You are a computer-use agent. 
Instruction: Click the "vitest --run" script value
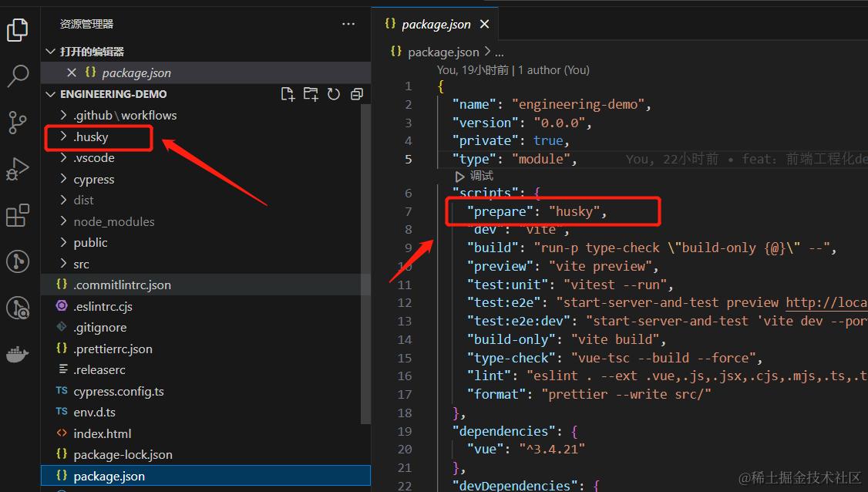coord(615,285)
